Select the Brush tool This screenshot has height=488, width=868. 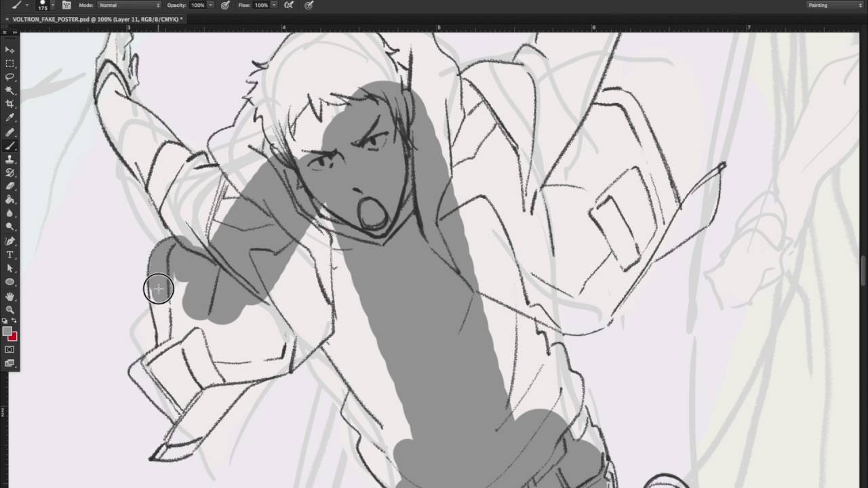[10, 145]
